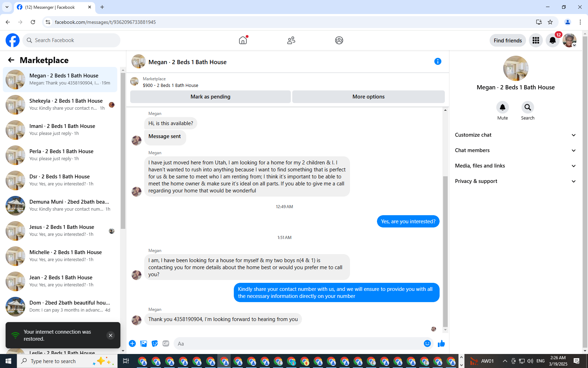Expand the Chat members section

pyautogui.click(x=516, y=150)
